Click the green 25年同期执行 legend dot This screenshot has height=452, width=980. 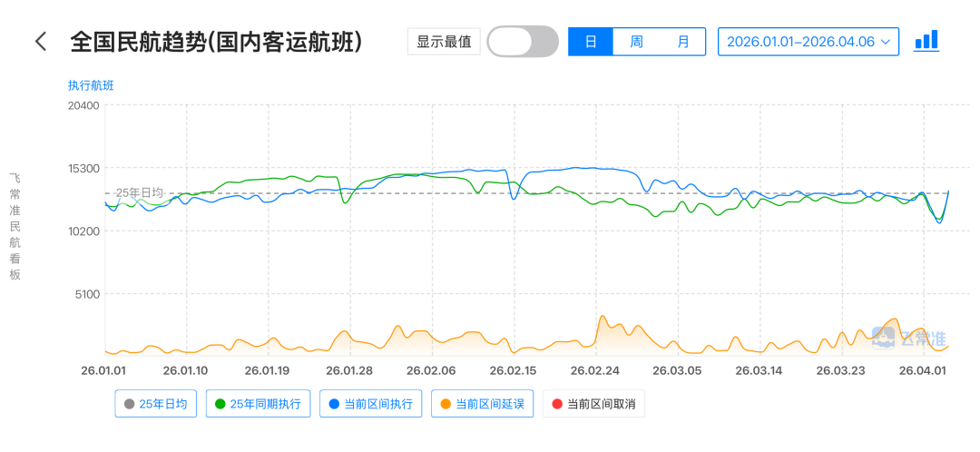220,404
